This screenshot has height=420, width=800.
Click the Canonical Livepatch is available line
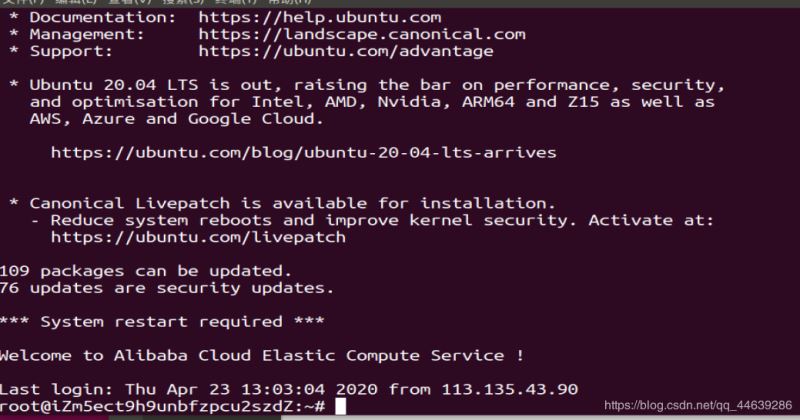click(x=292, y=203)
